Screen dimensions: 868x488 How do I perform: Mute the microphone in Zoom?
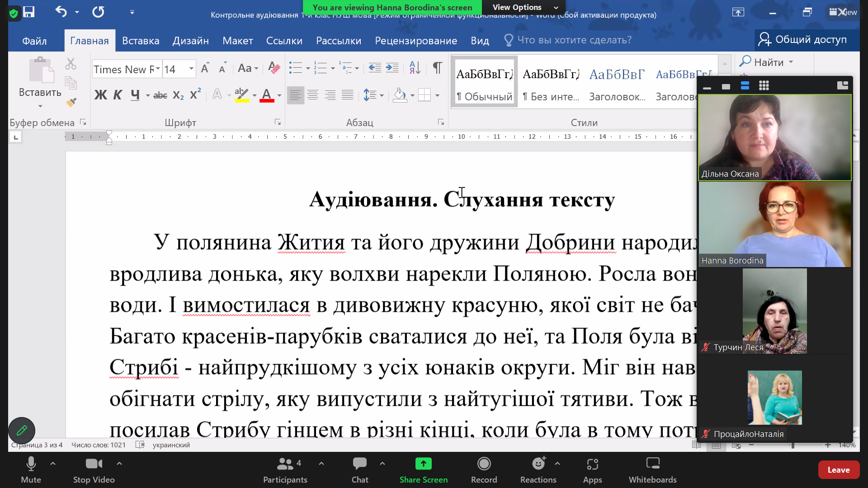pos(31,469)
